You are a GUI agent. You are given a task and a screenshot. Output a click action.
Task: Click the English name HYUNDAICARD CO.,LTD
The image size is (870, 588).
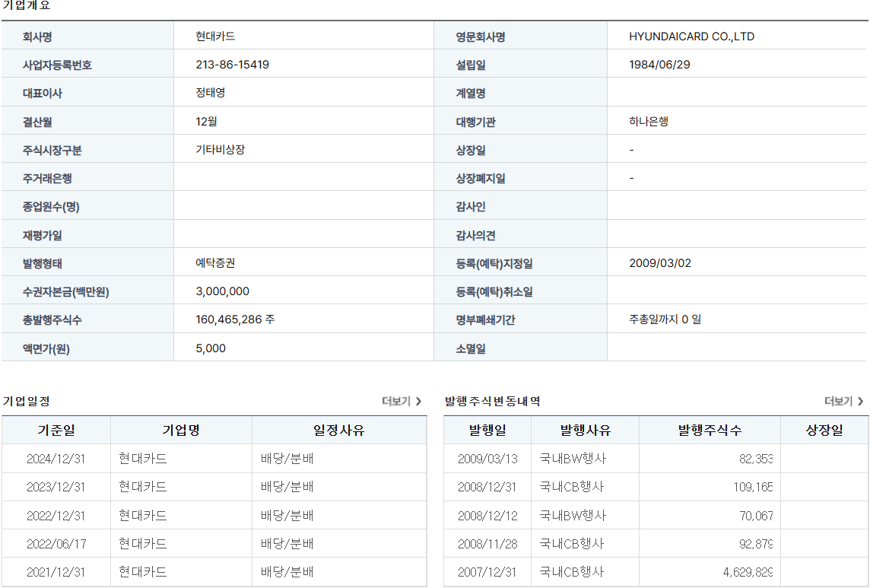(691, 36)
